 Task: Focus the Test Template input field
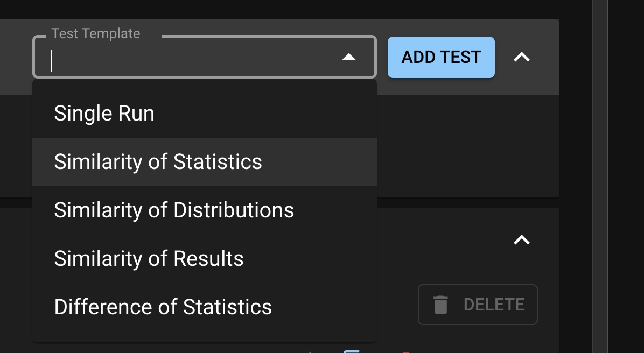pos(188,59)
